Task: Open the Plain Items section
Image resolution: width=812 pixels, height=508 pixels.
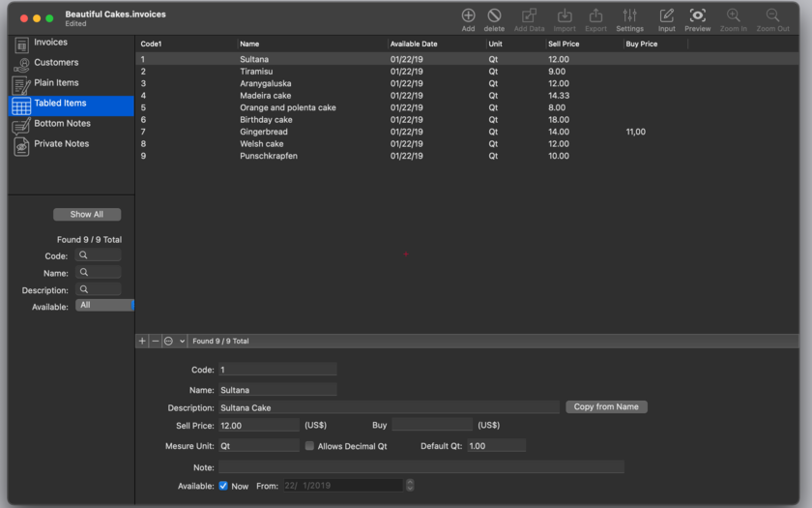Action: 56,82
